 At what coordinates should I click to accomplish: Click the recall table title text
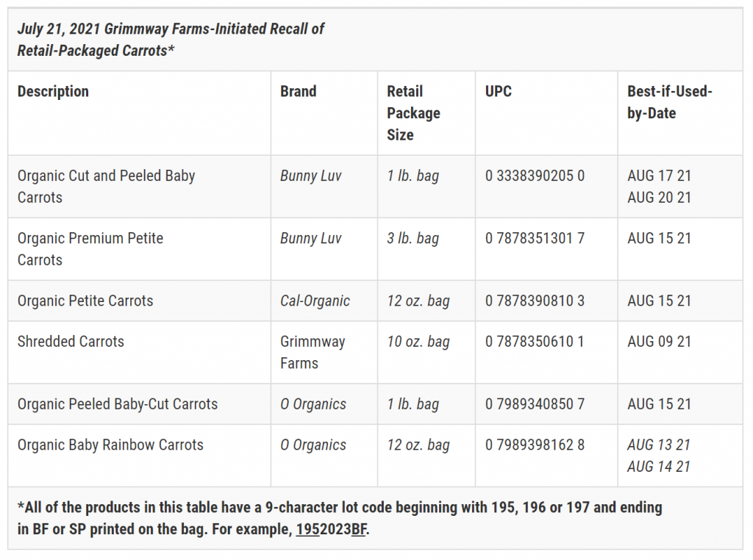(171, 40)
